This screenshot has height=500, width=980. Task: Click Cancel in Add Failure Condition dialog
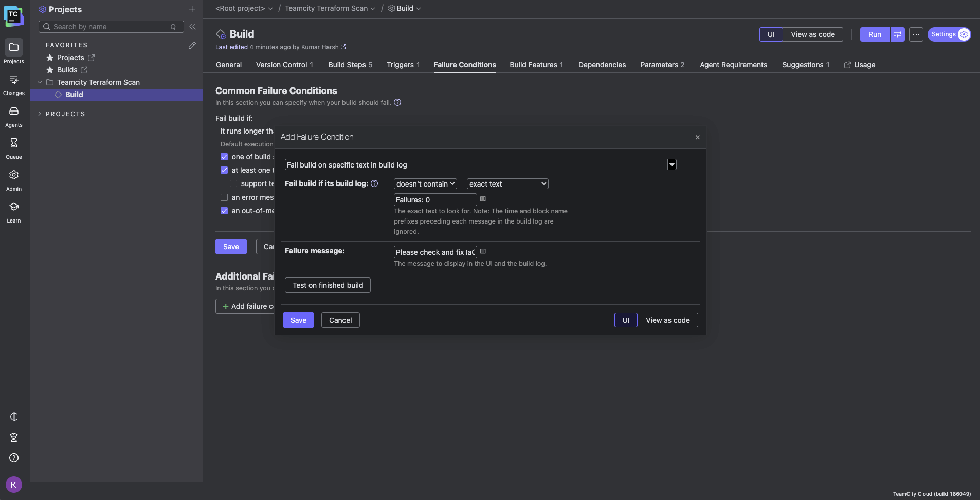click(340, 320)
